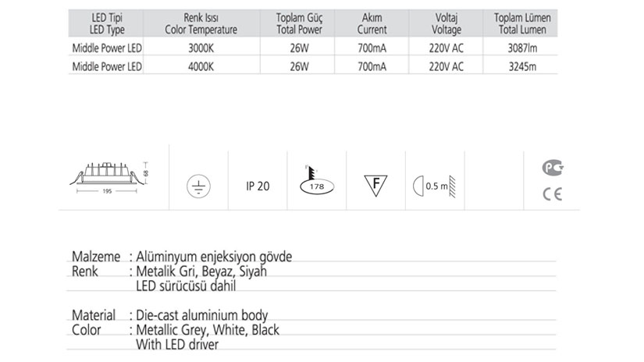
Task: Click the PCT certification mark
Action: (553, 166)
